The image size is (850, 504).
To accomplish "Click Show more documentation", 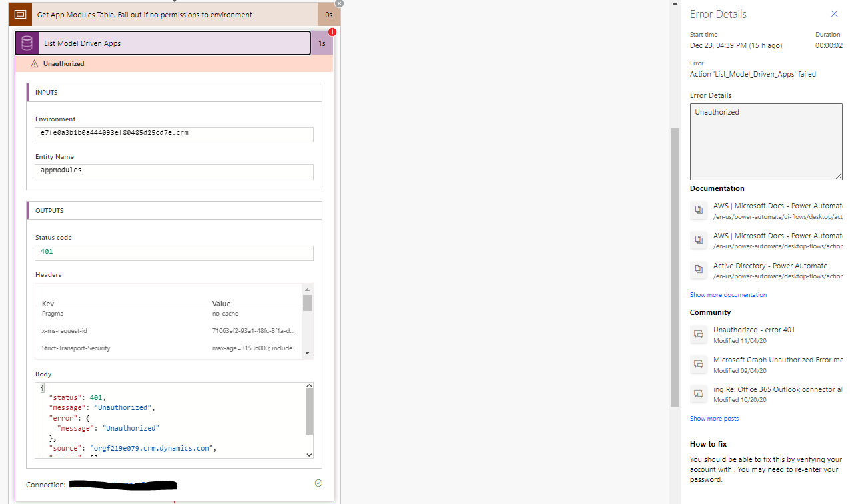I will 728,294.
